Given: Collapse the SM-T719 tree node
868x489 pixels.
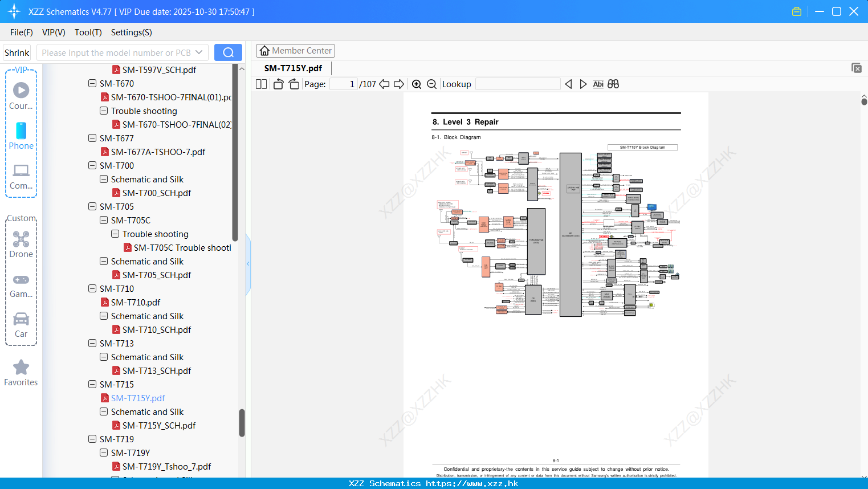Looking at the screenshot, I should click(92, 439).
